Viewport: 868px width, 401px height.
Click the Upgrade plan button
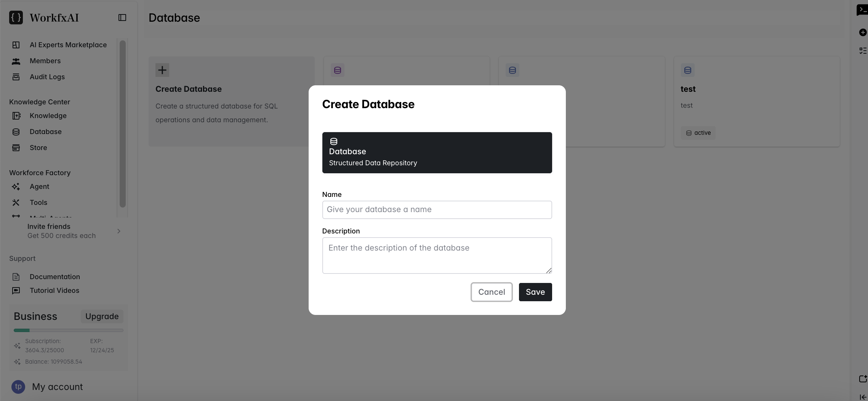coord(102,316)
